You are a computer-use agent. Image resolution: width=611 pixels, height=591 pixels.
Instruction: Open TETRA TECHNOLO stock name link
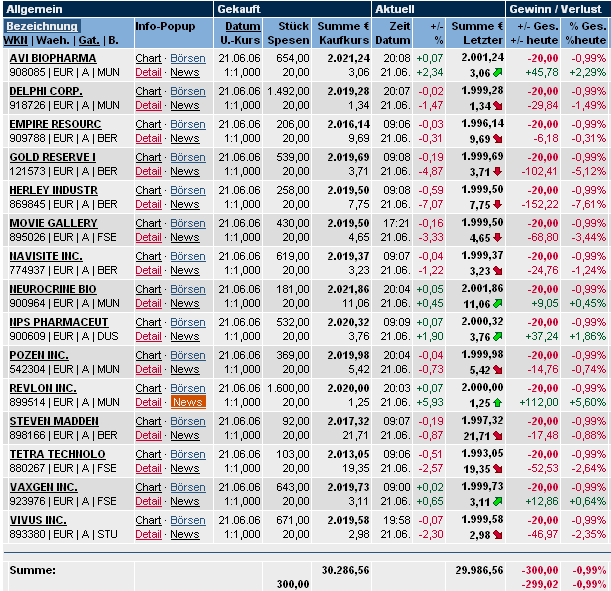58,455
